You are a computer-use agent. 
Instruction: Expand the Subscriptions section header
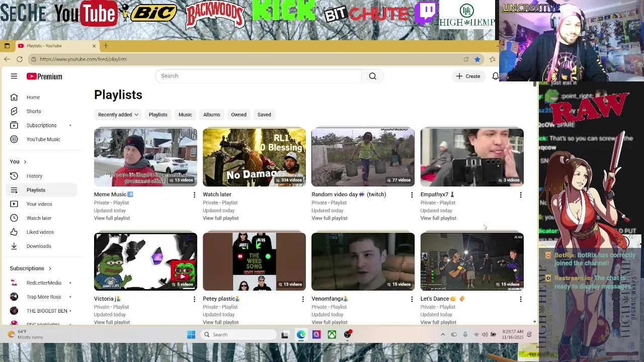(x=30, y=268)
